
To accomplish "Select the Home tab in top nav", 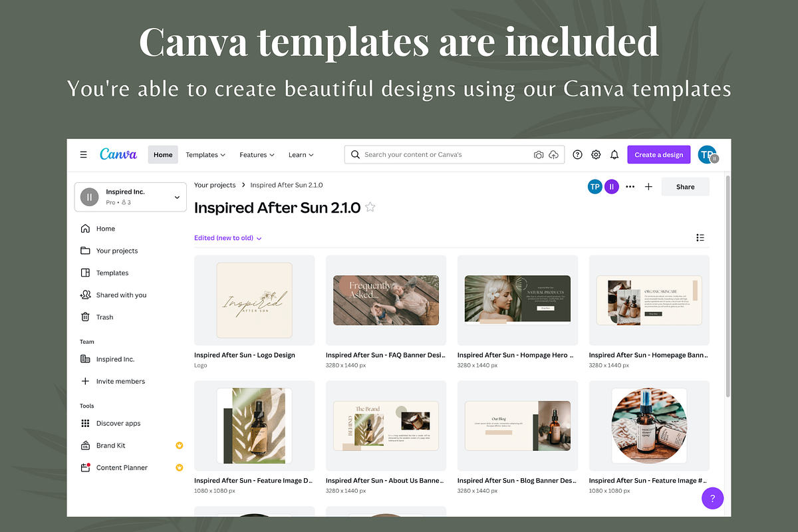I will (x=163, y=154).
